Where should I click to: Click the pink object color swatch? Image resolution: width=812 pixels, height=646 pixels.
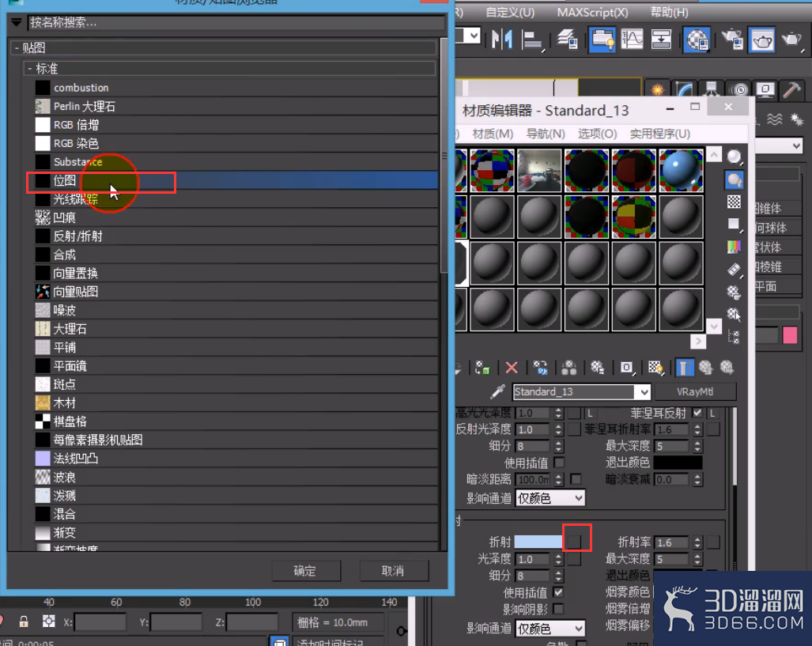(790, 335)
